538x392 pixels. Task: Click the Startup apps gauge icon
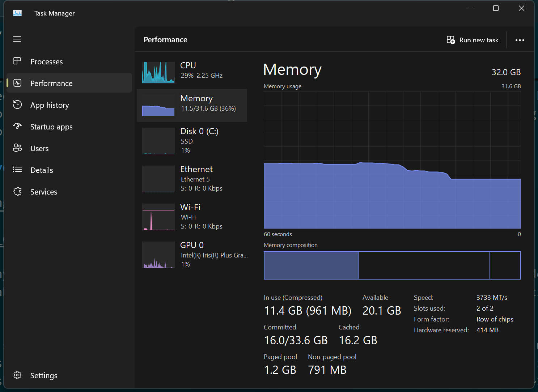click(17, 126)
